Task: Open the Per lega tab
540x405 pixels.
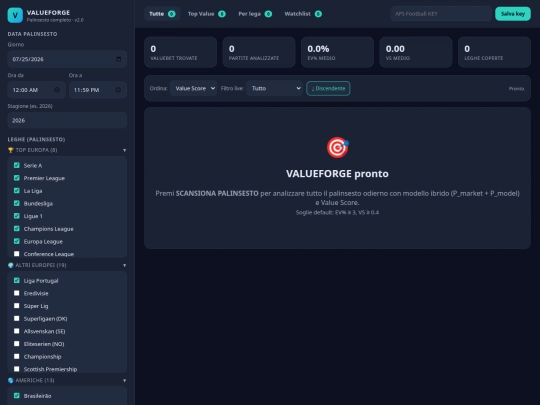Action: click(x=255, y=14)
